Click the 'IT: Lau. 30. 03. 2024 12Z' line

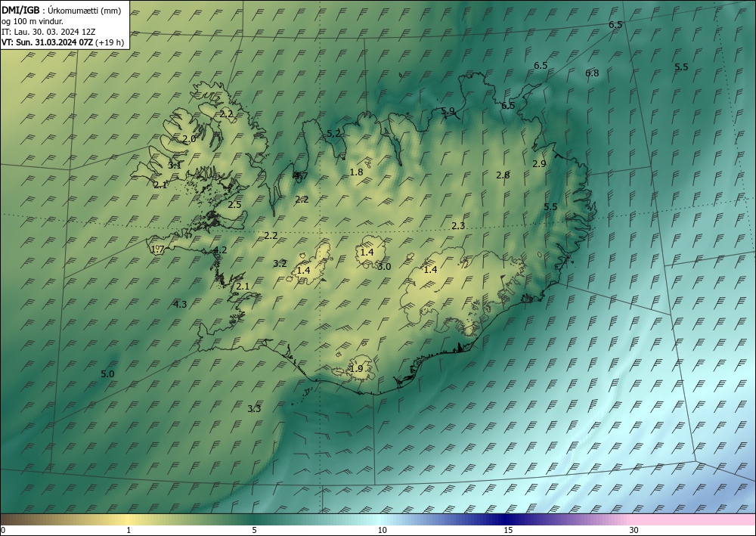pyautogui.click(x=48, y=32)
